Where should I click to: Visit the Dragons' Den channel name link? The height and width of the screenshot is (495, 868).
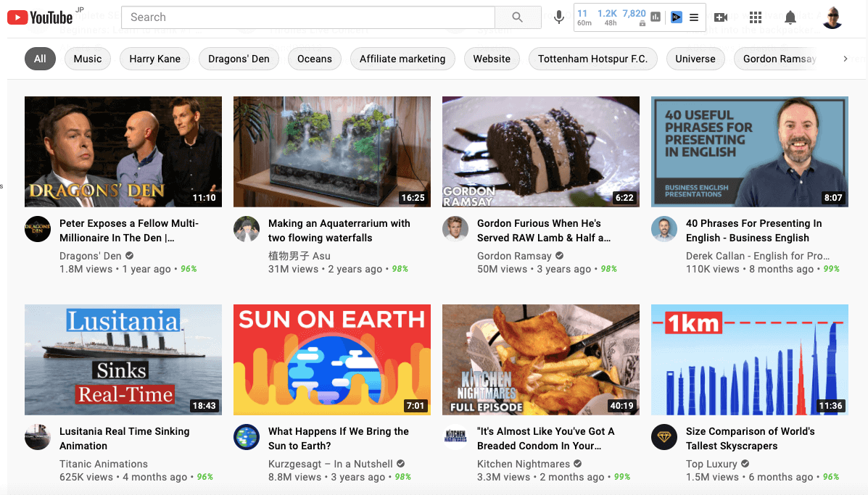click(x=90, y=256)
